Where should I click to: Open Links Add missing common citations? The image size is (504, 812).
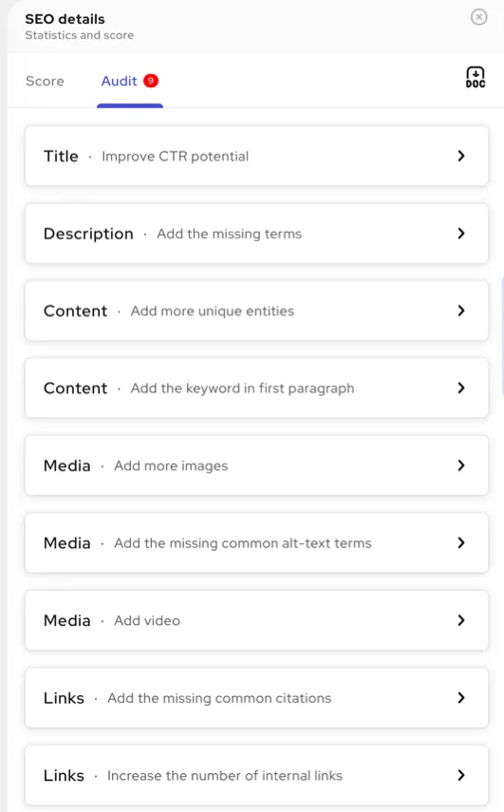click(256, 697)
